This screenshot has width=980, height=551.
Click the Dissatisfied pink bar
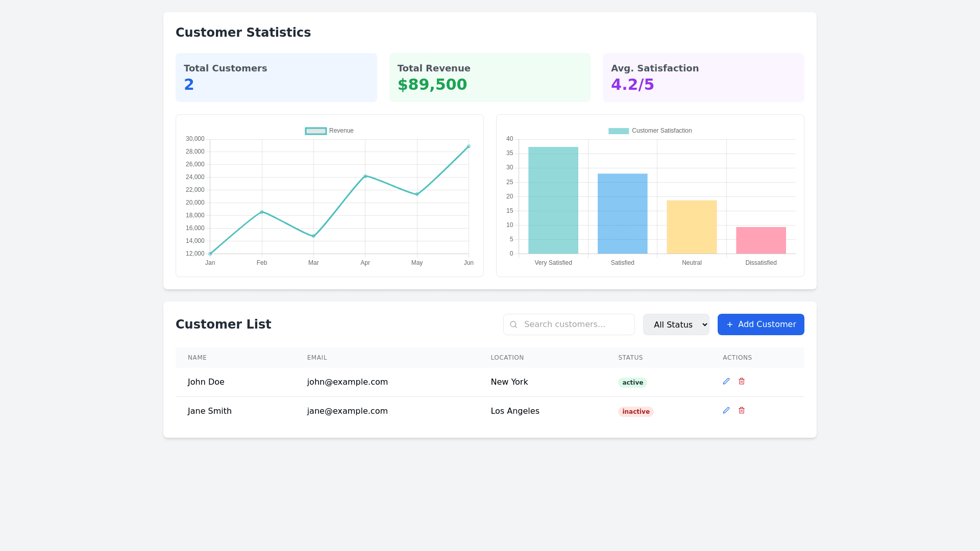pyautogui.click(x=761, y=240)
